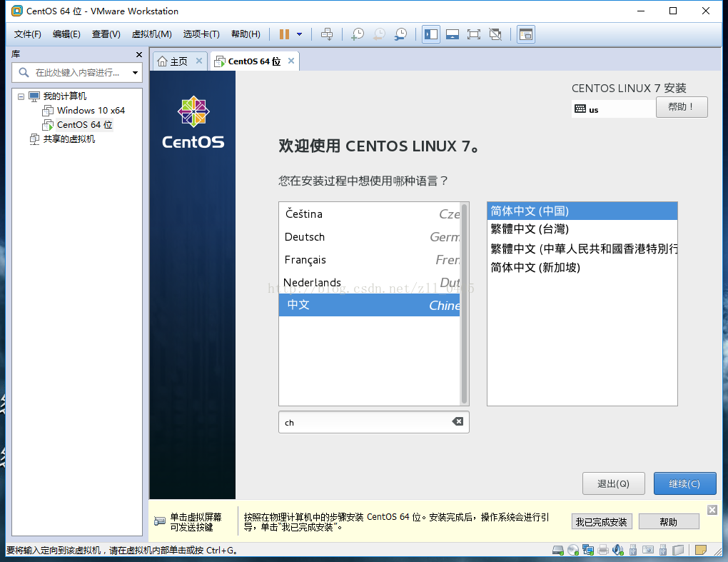
Task: Click the 帮助！ button in installer
Action: pyautogui.click(x=682, y=107)
